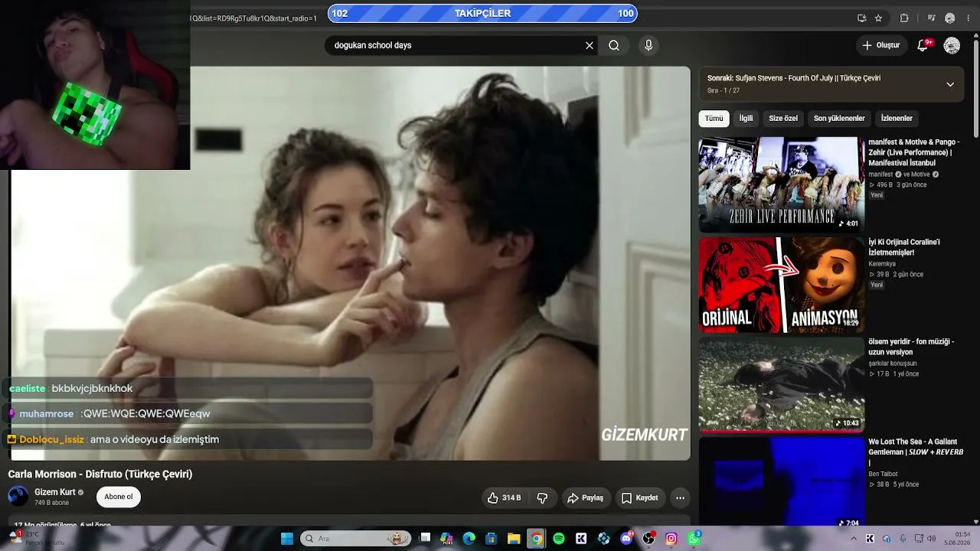
Task: Open ölsem yeridir fon müziği video title
Action: click(x=911, y=347)
